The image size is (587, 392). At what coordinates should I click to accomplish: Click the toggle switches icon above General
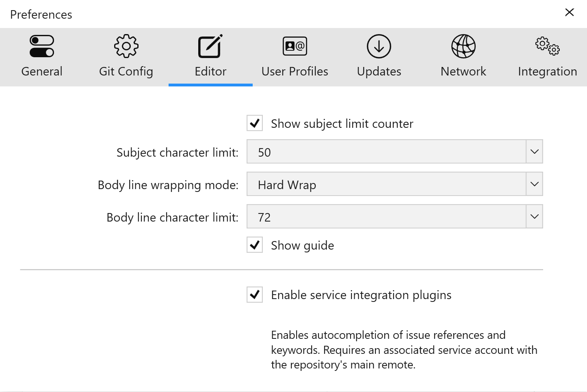pos(42,45)
